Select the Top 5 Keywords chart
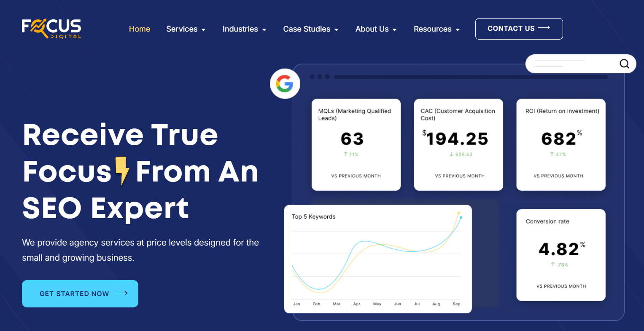 tap(378, 259)
